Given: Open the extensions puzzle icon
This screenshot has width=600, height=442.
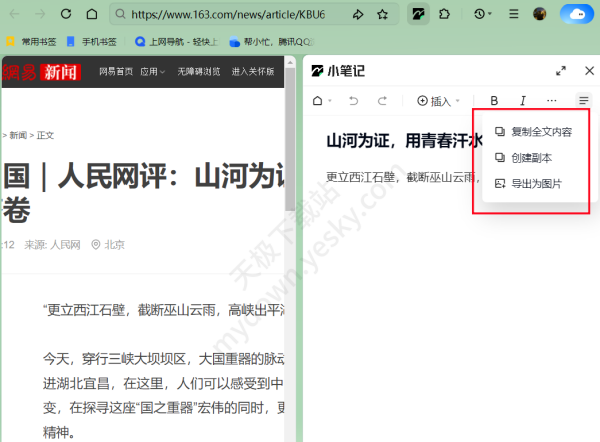Looking at the screenshot, I should click(444, 15).
